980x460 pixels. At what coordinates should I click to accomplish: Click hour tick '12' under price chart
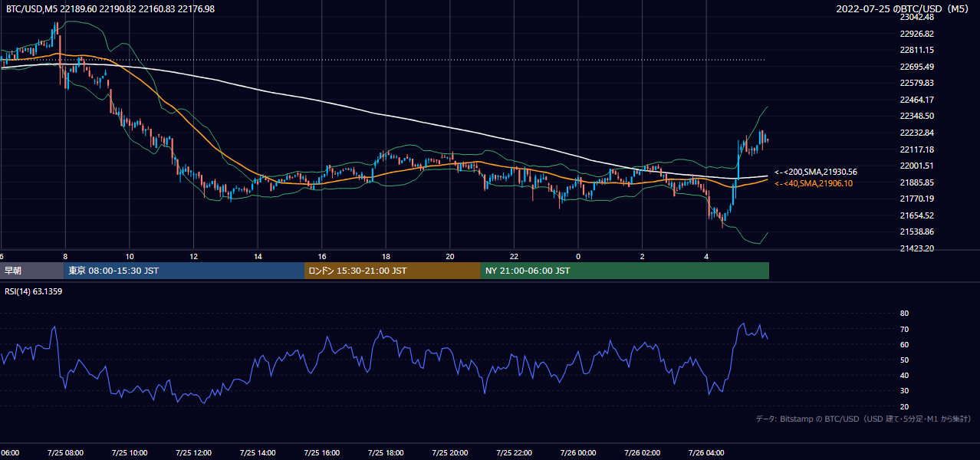(x=194, y=256)
